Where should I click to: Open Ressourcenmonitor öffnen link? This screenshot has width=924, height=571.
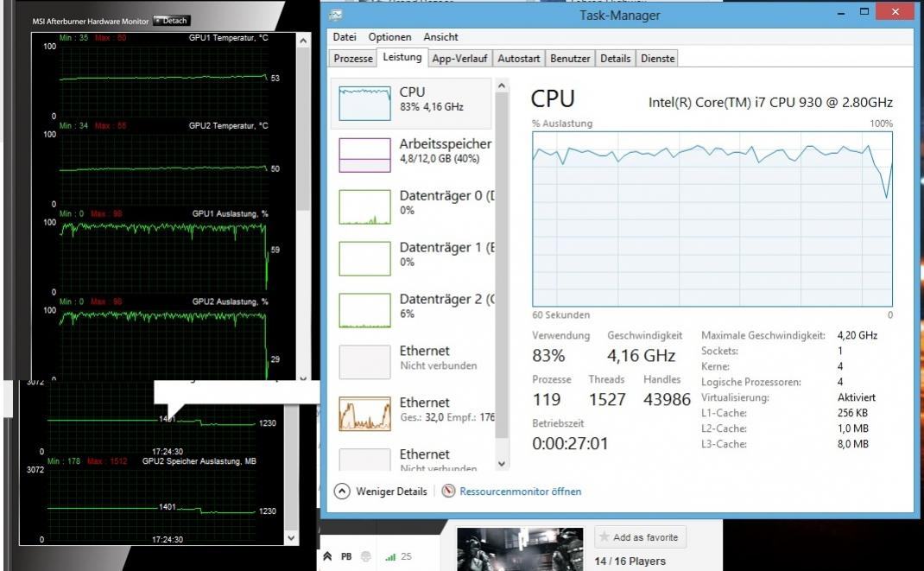[521, 492]
